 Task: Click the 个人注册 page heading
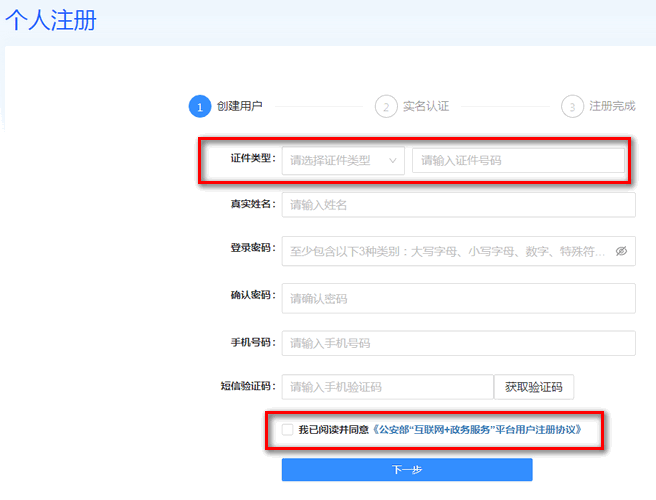[x=51, y=20]
